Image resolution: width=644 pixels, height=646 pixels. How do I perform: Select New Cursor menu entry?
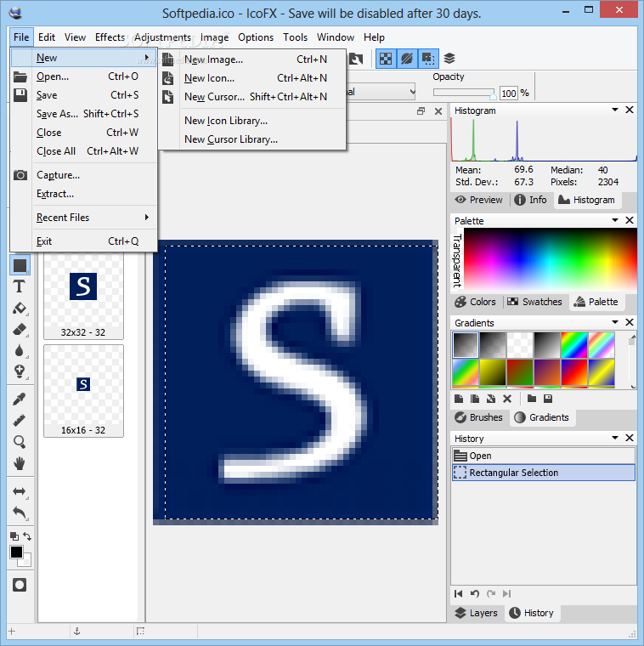click(252, 97)
